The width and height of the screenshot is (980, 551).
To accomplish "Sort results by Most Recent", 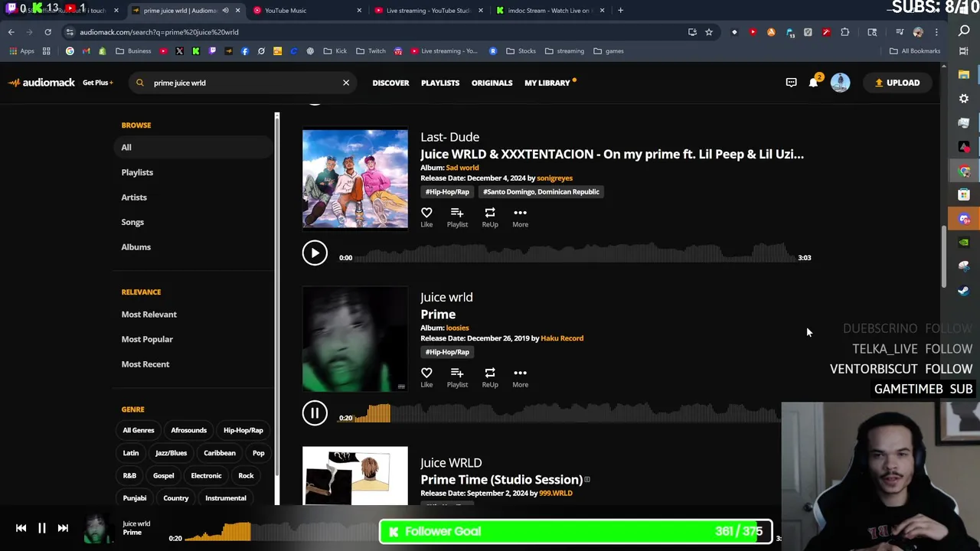I will click(x=145, y=364).
